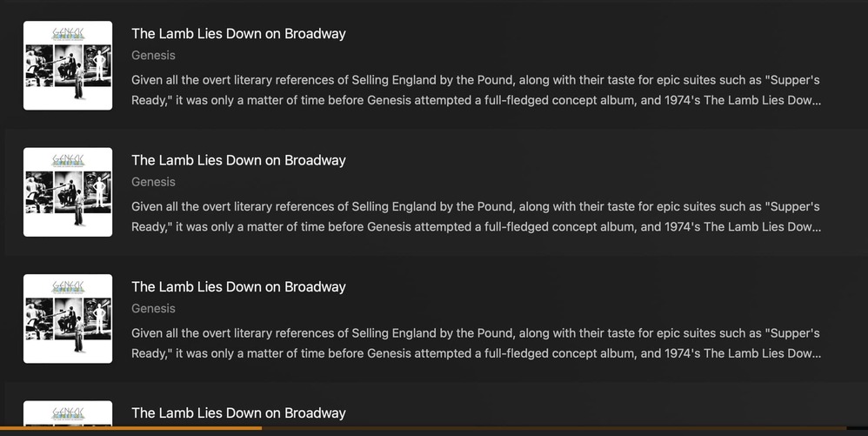Screen dimensions: 868x436
Task: Open the bottom-most Lamb Lies Down title
Action: (x=238, y=413)
